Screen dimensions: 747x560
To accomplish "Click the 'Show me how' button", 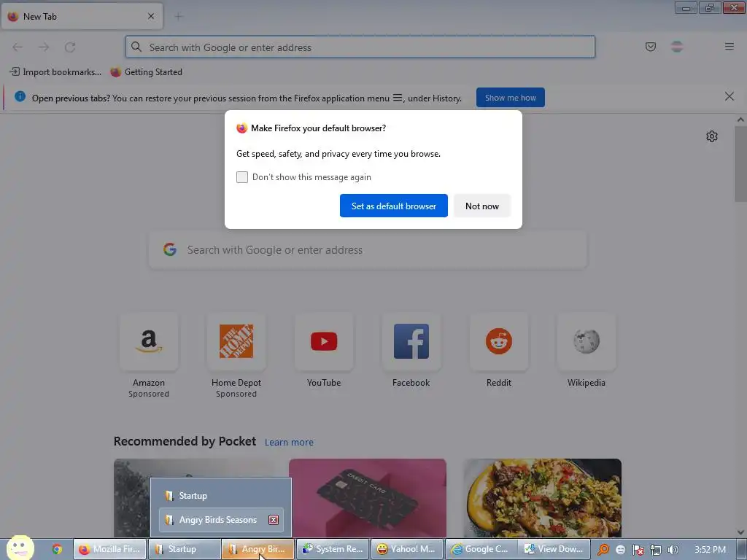I will tap(510, 98).
